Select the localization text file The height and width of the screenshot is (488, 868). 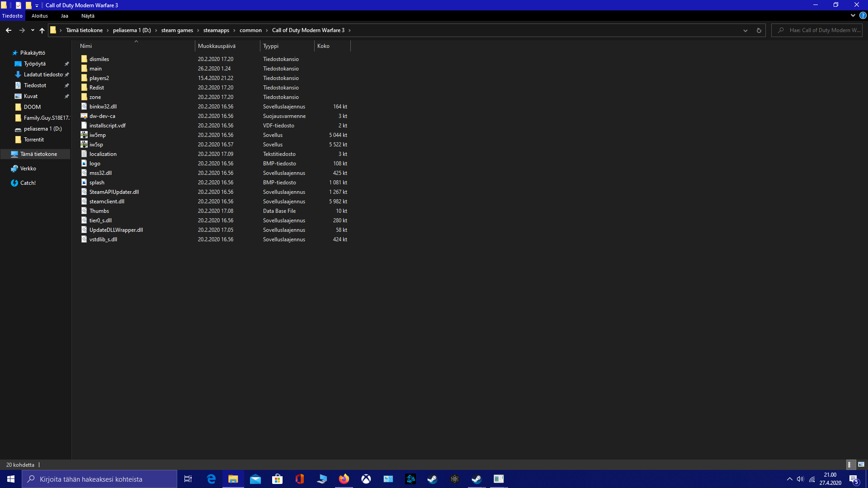coord(103,154)
